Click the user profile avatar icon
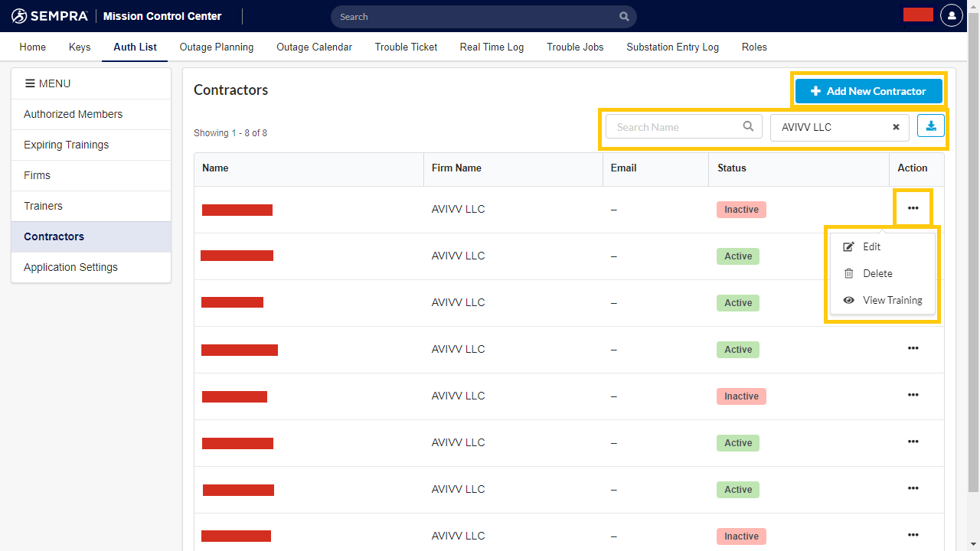The width and height of the screenshot is (980, 551). coord(951,15)
